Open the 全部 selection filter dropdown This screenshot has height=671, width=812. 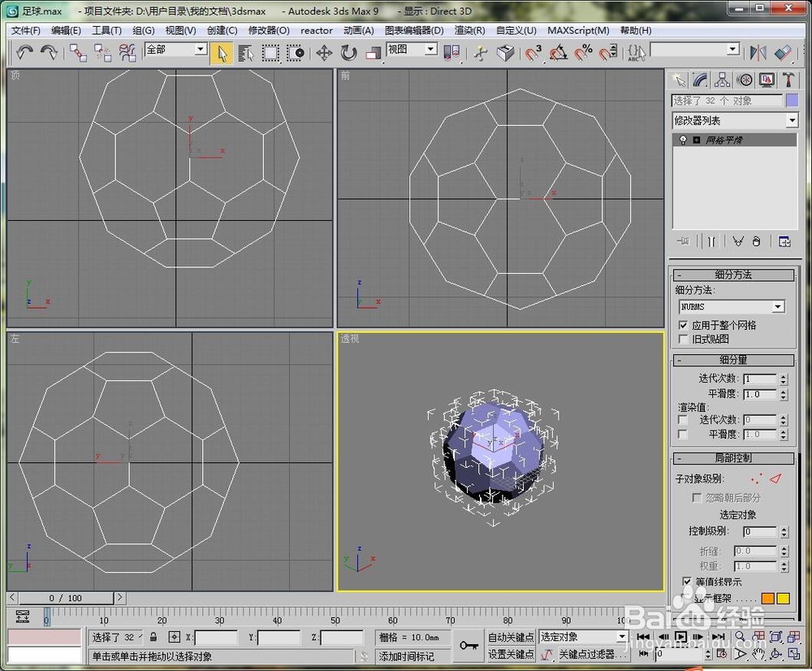[x=201, y=50]
